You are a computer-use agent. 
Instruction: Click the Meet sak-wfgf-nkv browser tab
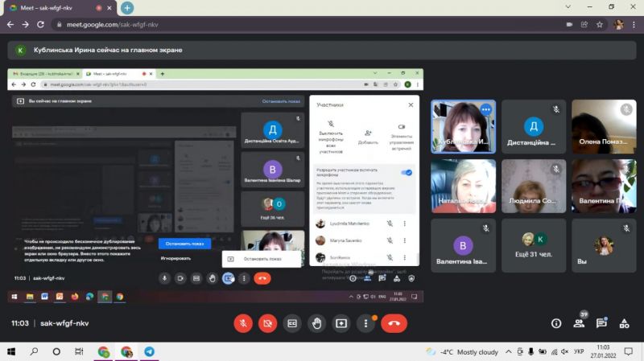click(59, 8)
